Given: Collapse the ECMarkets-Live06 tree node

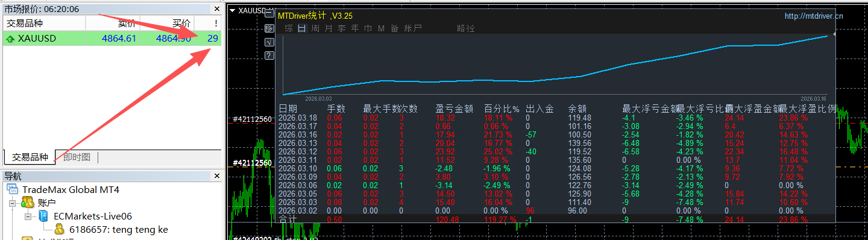Looking at the screenshot, I should coord(28,216).
